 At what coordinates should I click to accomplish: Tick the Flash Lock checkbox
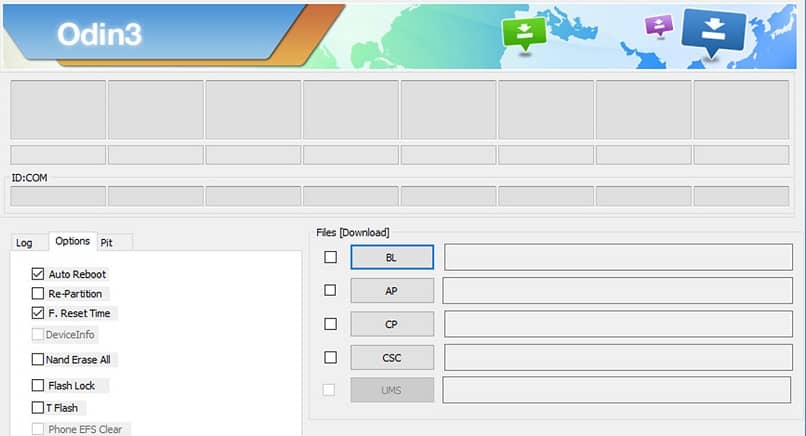tap(38, 385)
